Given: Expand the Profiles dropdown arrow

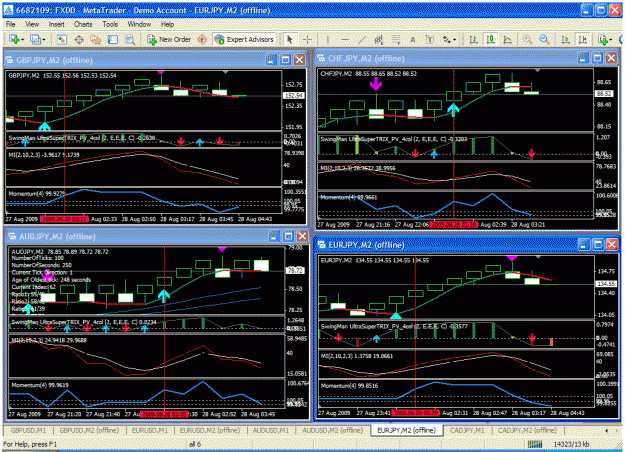Looking at the screenshot, I should click(43, 40).
